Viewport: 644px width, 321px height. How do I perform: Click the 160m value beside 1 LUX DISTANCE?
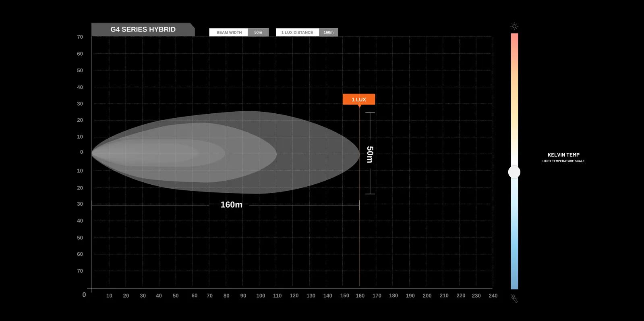click(329, 33)
